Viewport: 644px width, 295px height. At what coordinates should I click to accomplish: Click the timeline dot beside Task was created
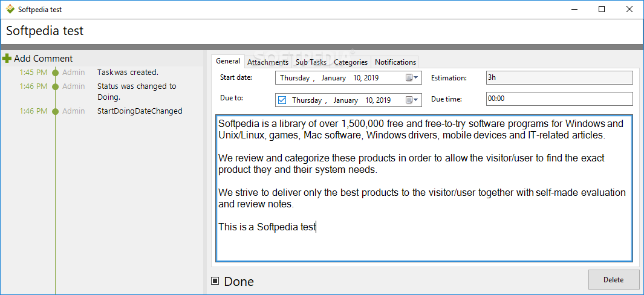point(56,73)
